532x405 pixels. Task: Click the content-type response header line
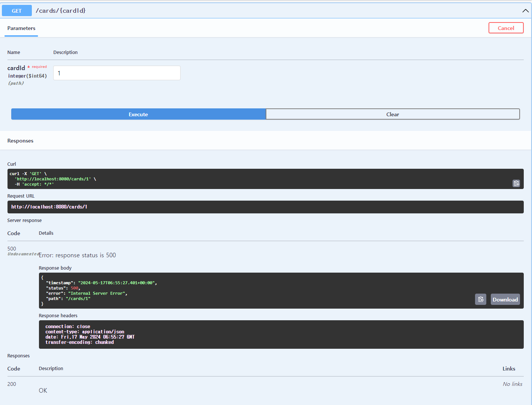[x=85, y=332]
